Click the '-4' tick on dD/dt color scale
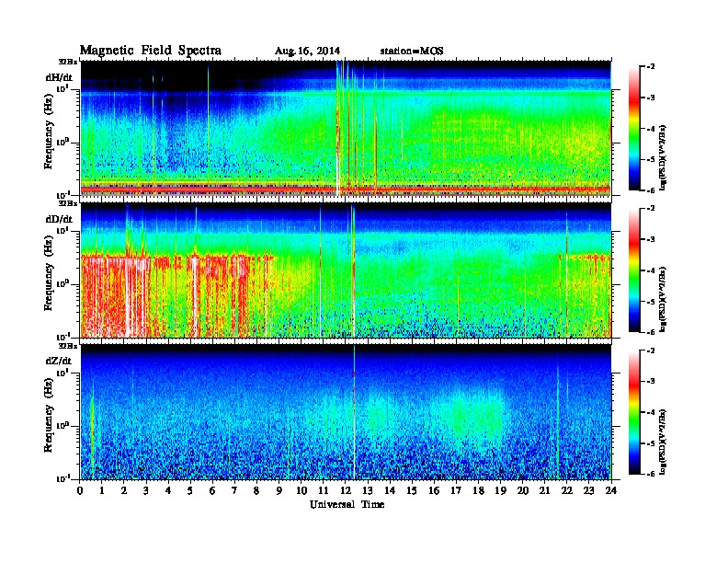Viewport: 728px width, 563px height. click(x=651, y=270)
